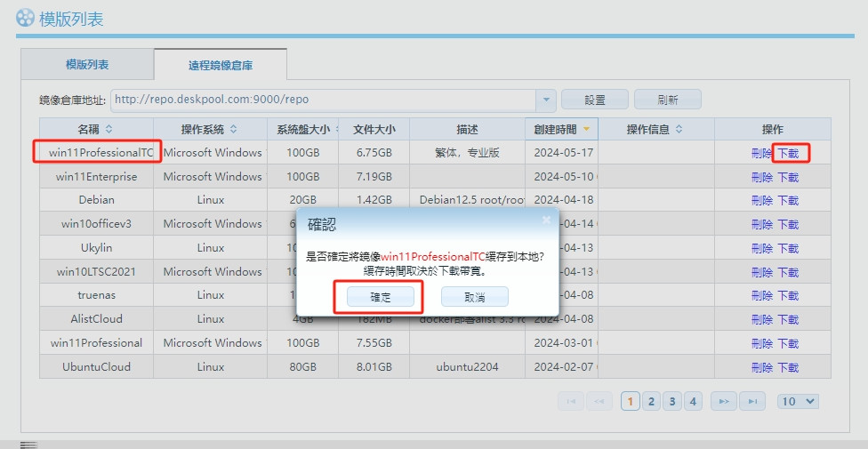Viewport: 868px width, 449px height.
Task: Sort by 名稱 column sort icon
Action: click(x=109, y=130)
